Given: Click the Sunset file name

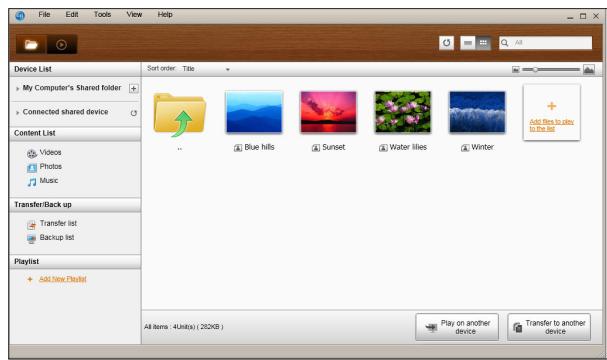Looking at the screenshot, I should 334,147.
